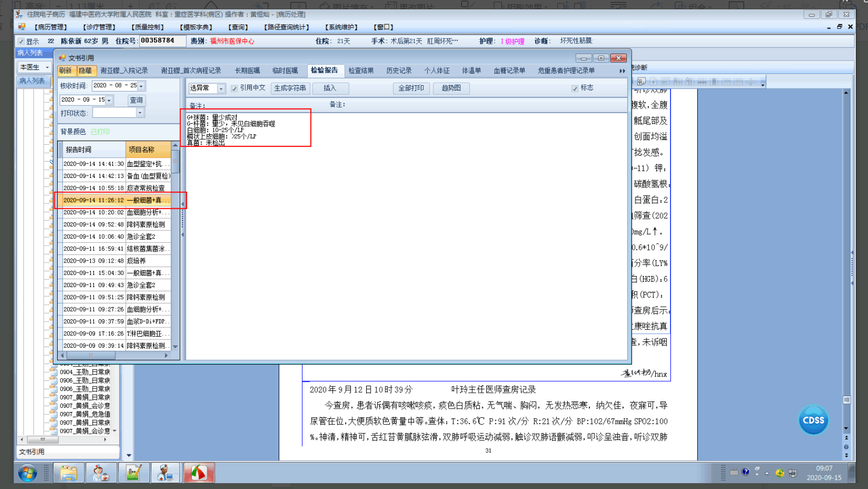Switch to 长期医嘱 tab
Image resolution: width=868 pixels, height=489 pixels.
tap(247, 71)
